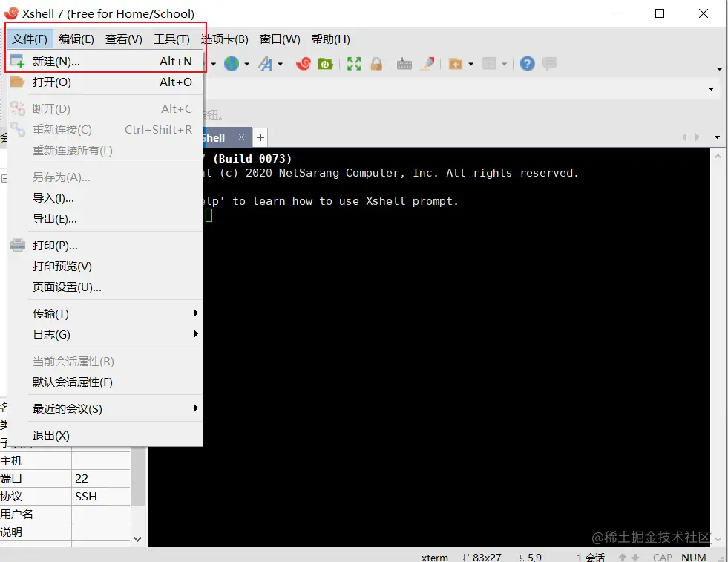The width and height of the screenshot is (728, 562).
Task: Click the terminal scrollbar down arrow
Action: click(718, 539)
